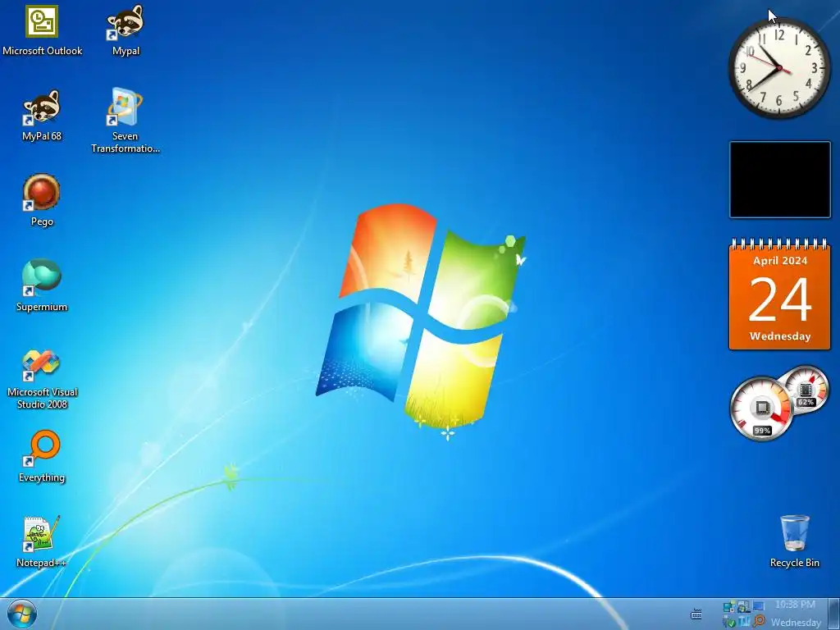Click the Show Desktop button on taskbar
The width and height of the screenshot is (840, 630).
pyautogui.click(x=833, y=614)
